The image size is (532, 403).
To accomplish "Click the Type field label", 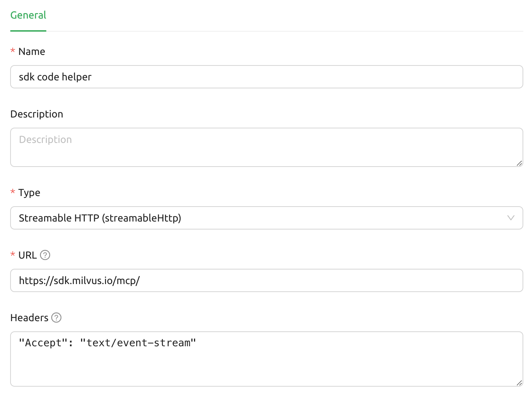I will (29, 192).
